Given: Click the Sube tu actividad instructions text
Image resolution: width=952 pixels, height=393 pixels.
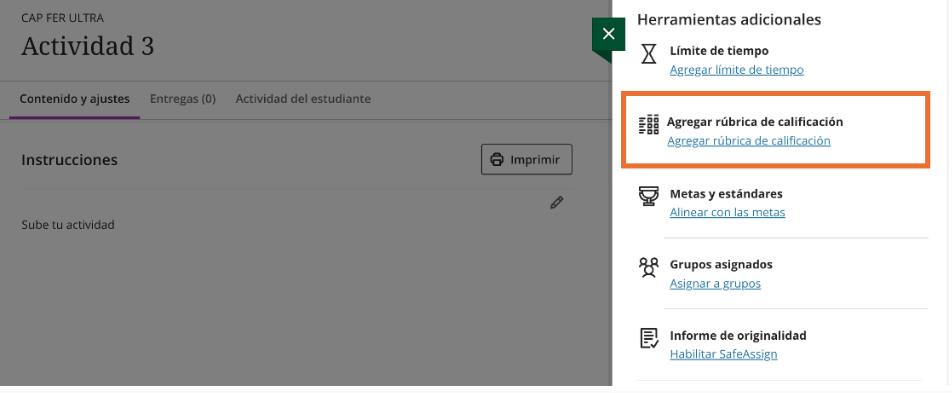Looking at the screenshot, I should pos(68,225).
